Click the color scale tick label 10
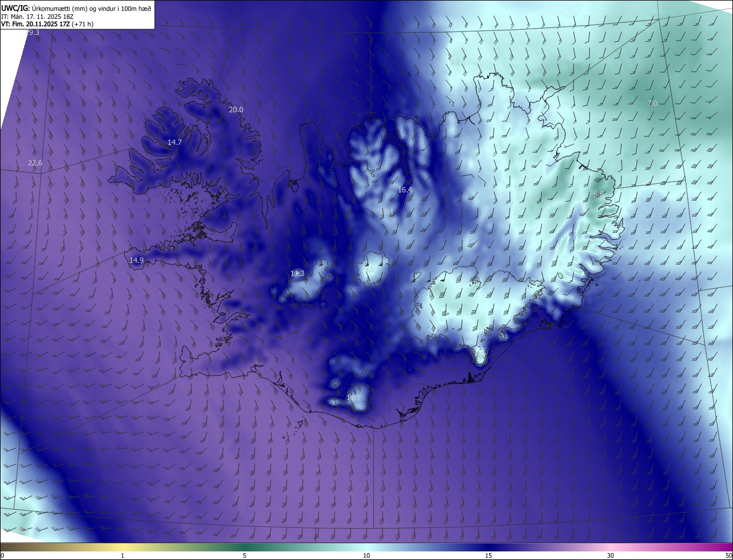 (366, 555)
